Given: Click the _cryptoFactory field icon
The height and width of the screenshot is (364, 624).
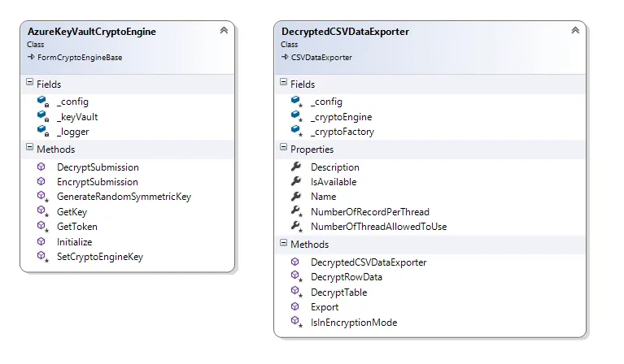Looking at the screenshot, I should pyautogui.click(x=296, y=131).
